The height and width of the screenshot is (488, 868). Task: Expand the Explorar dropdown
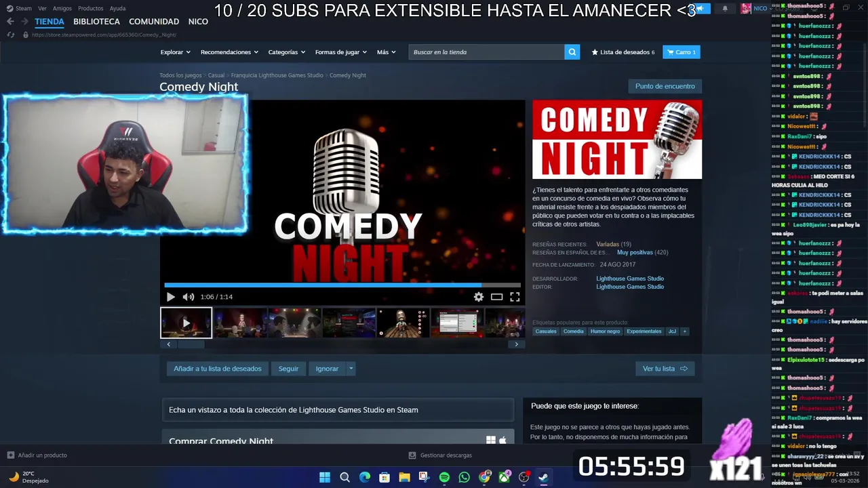pos(175,52)
